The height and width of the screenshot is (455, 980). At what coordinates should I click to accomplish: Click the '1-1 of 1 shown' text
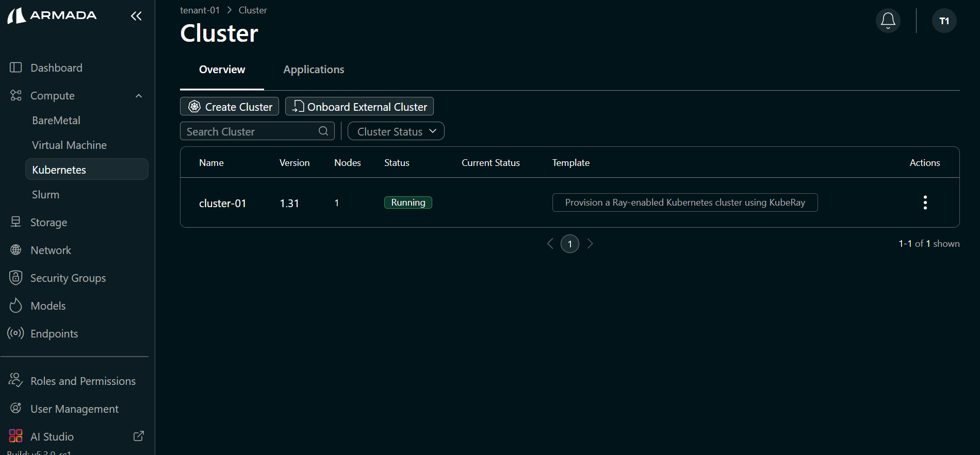coord(929,243)
